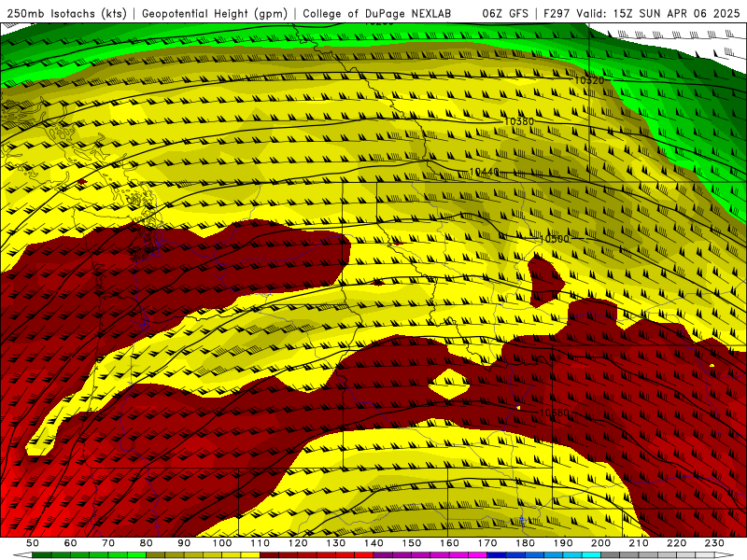Viewport: 747px width, 560px height.
Task: Click the 200 value on the color scale
Action: (x=600, y=543)
